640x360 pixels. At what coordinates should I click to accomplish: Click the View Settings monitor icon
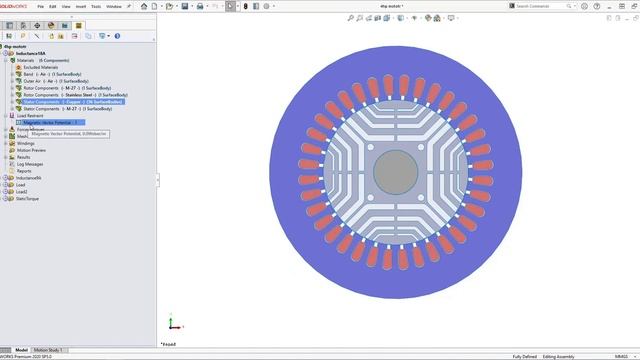pos(451,18)
